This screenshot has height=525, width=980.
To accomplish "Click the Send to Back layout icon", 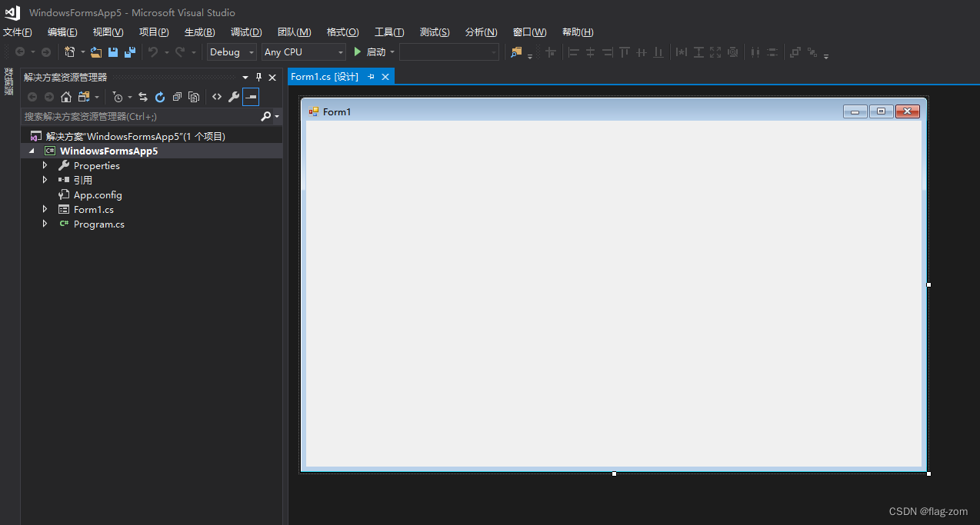I will point(812,52).
